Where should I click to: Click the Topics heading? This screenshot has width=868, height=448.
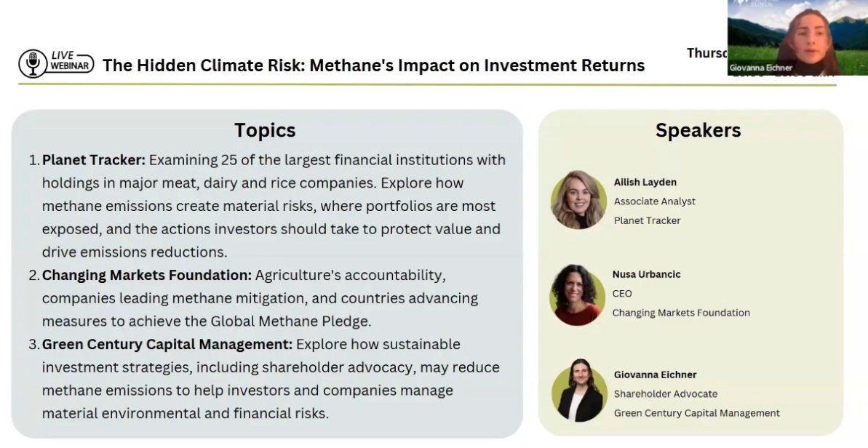pyautogui.click(x=265, y=130)
